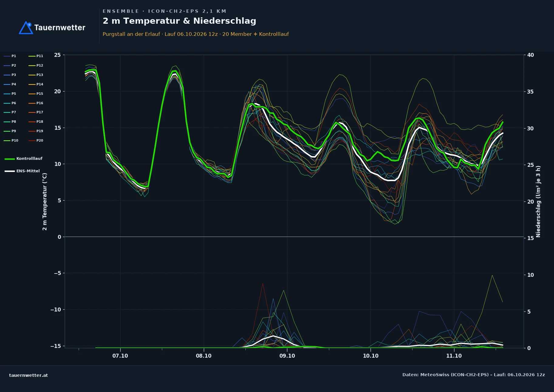
Task: Select the P5 legend entry
Action: click(10, 94)
